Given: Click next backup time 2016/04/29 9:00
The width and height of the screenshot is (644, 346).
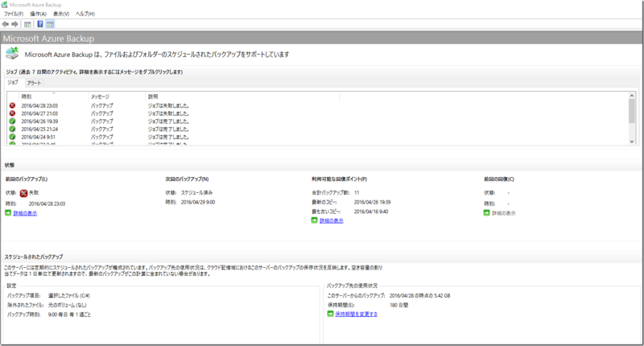Looking at the screenshot, I should 198,202.
